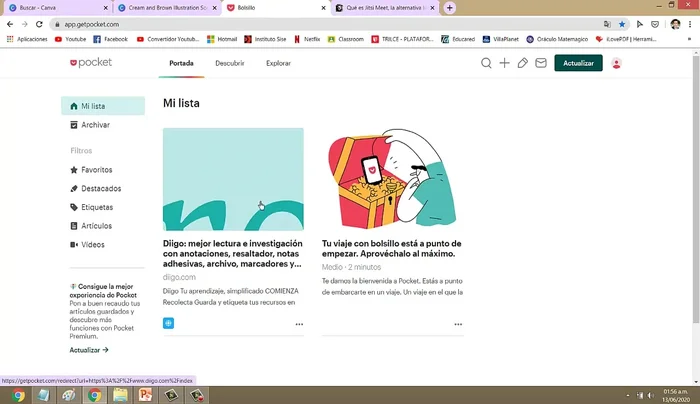The width and height of the screenshot is (700, 404).
Task: Click the Pocket extension icon in toolbar
Action: pos(655,24)
